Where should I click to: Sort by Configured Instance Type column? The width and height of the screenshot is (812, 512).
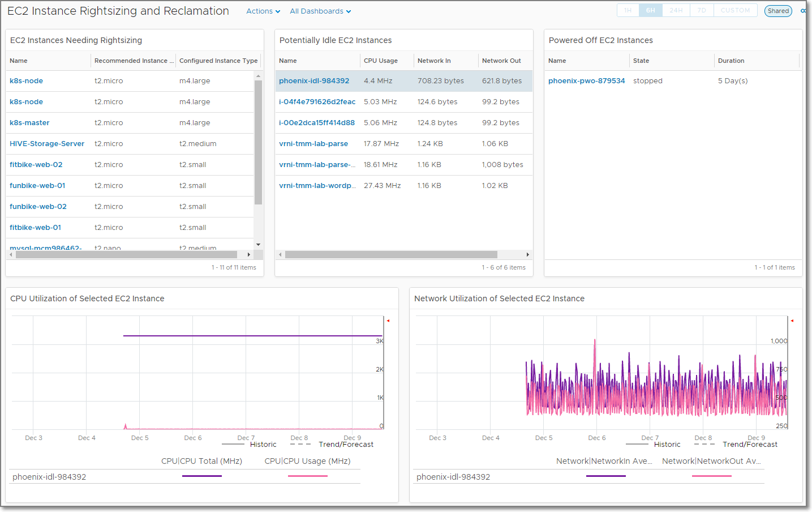click(218, 61)
